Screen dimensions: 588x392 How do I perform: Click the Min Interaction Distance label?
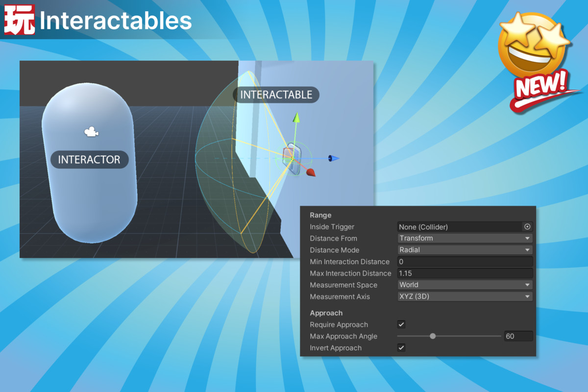tap(349, 262)
